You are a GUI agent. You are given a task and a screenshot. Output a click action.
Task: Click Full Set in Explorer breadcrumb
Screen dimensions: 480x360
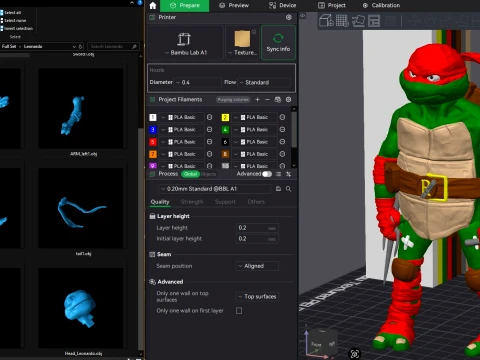[9, 46]
